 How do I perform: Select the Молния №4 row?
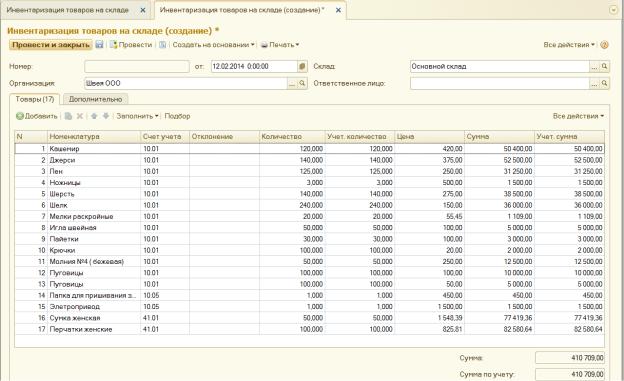[310, 262]
